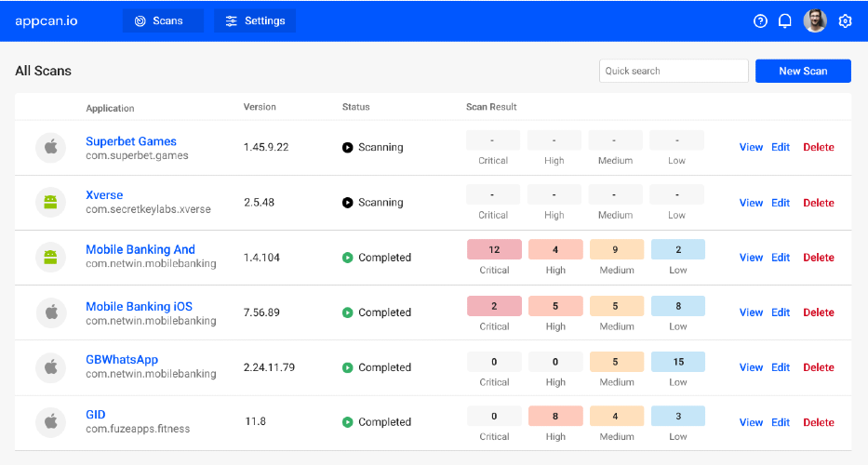Click High count 4 for Mobile Banking And
This screenshot has height=465, width=868.
[x=555, y=249]
